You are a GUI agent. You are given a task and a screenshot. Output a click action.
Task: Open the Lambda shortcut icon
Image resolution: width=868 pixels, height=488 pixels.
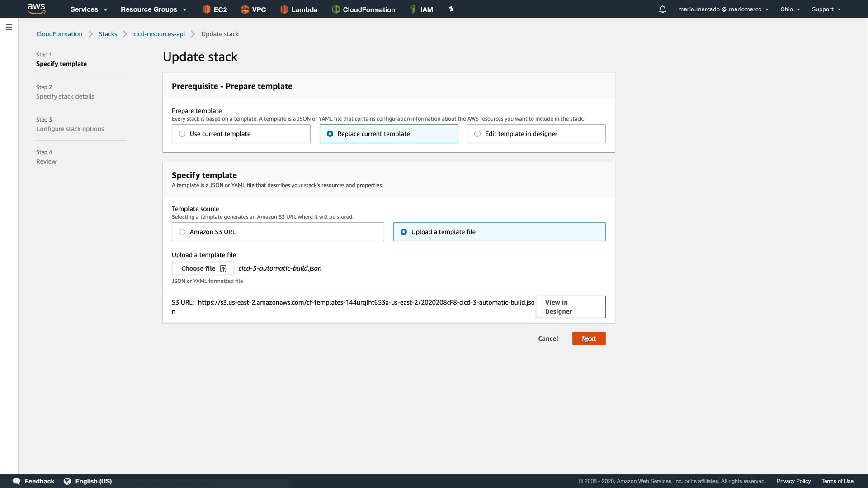(284, 9)
